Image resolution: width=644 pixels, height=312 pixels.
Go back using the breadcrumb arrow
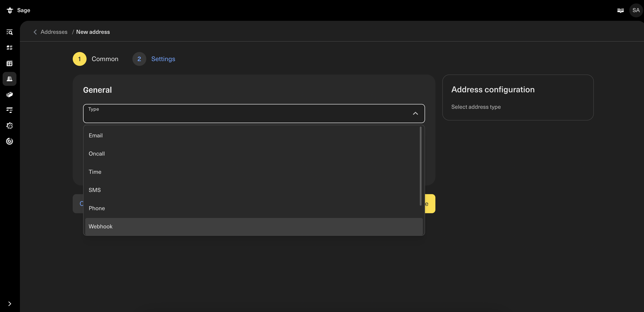[35, 32]
